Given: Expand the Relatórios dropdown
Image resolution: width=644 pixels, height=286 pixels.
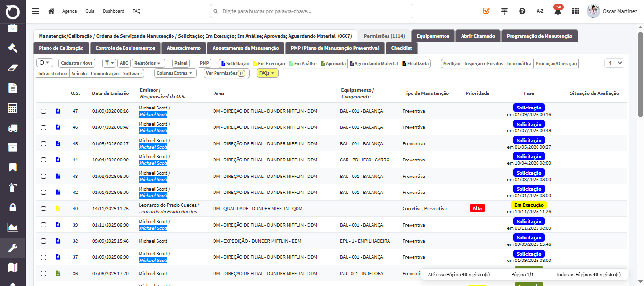Looking at the screenshot, I should click(149, 63).
